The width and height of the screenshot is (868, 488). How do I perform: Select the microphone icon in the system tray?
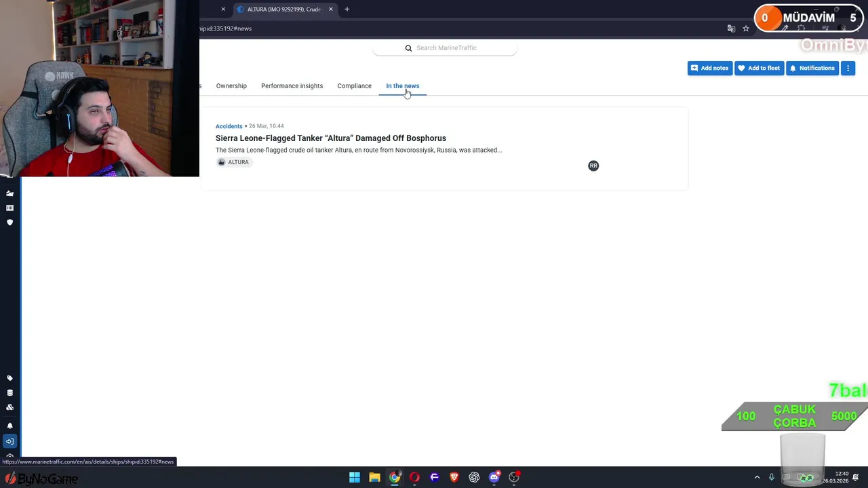pyautogui.click(x=772, y=477)
